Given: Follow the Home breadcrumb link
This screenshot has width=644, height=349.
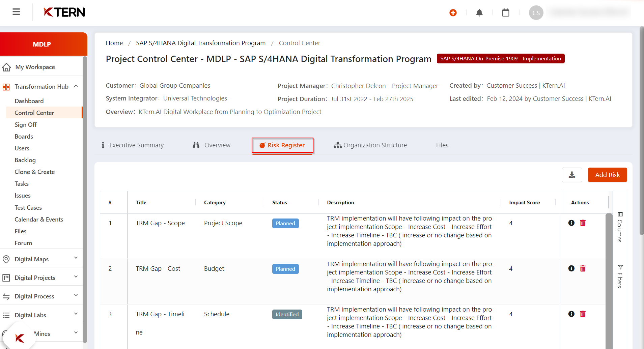Looking at the screenshot, I should [114, 43].
